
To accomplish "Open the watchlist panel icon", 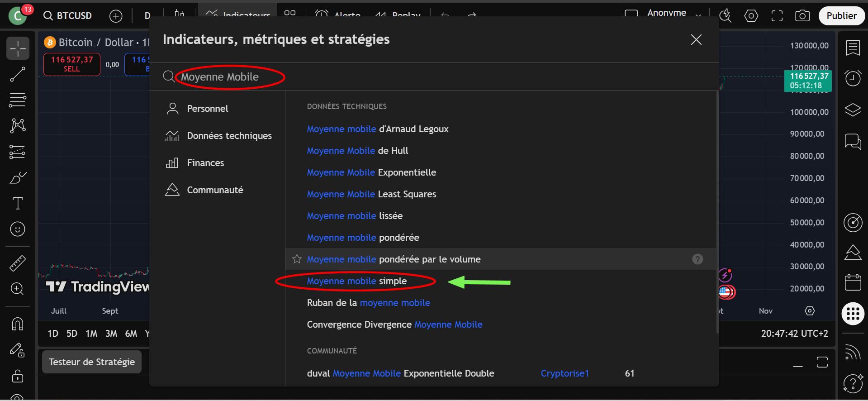I will (x=853, y=48).
